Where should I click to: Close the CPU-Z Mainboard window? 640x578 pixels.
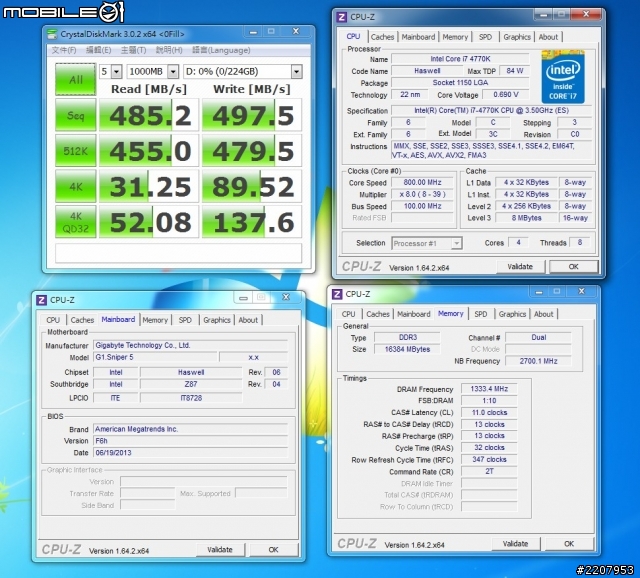coord(286,298)
